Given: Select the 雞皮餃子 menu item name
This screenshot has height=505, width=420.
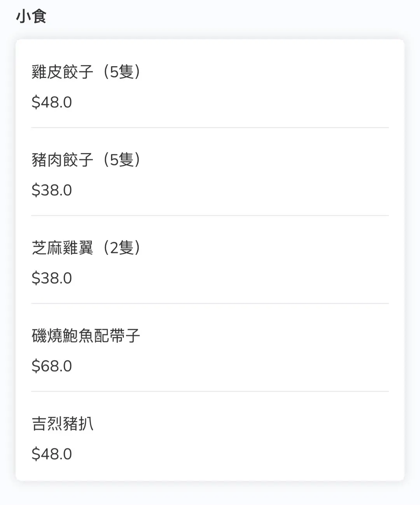Looking at the screenshot, I should click(x=62, y=72).
